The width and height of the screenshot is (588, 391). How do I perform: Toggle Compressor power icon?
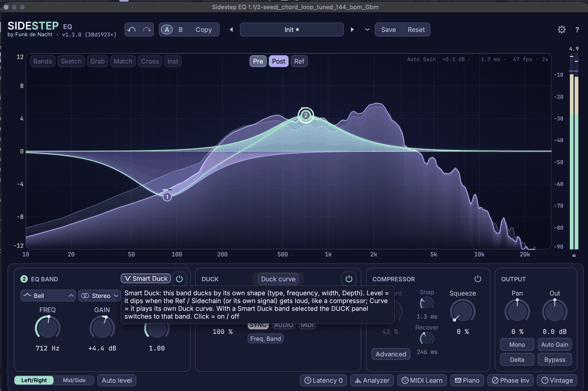pos(478,279)
